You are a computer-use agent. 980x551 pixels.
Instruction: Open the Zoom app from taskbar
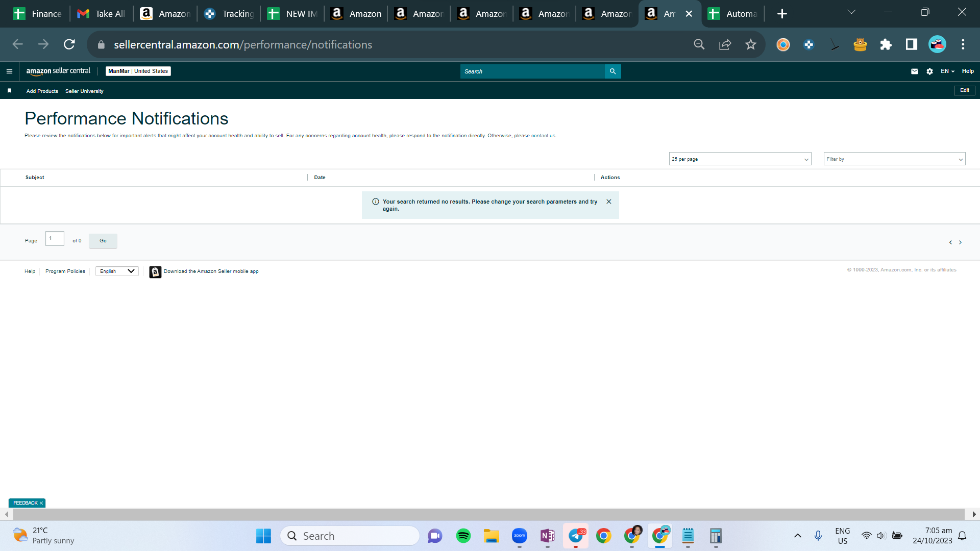pos(520,536)
